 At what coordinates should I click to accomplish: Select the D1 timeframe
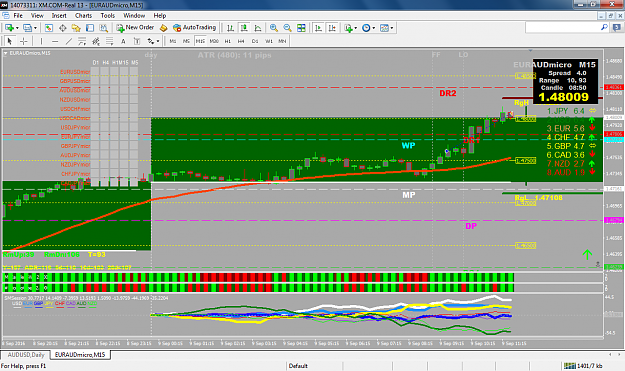click(255, 41)
